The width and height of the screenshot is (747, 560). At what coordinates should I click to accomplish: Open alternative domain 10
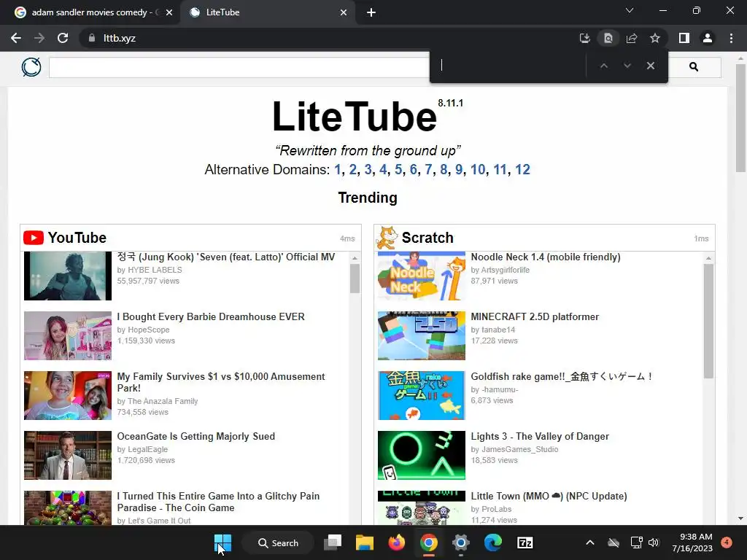(478, 169)
